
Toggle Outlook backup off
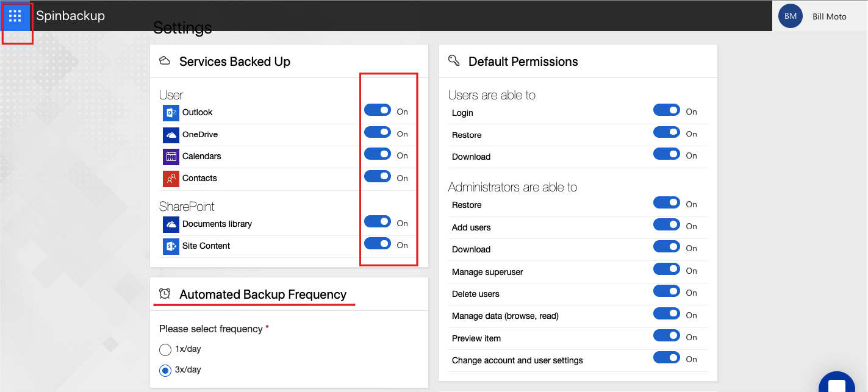pyautogui.click(x=378, y=110)
